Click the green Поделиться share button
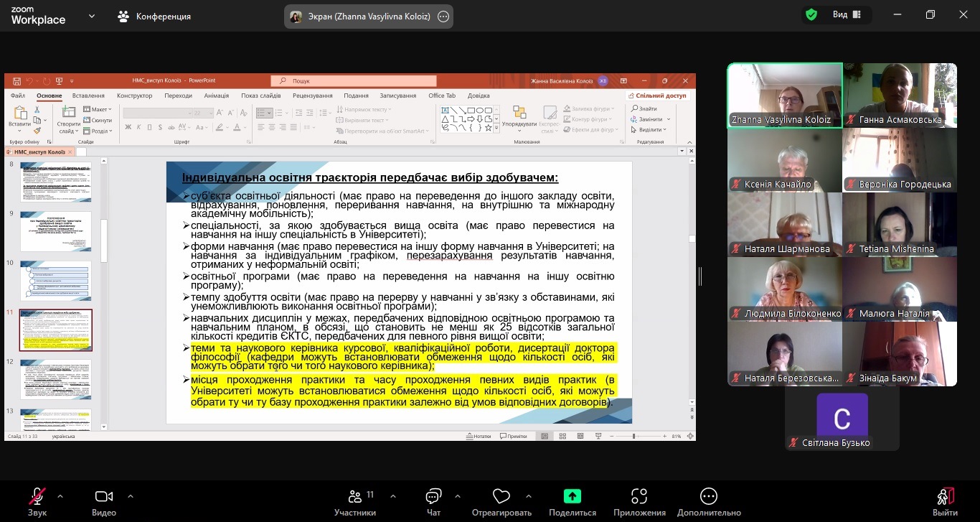This screenshot has height=522, width=980. pyautogui.click(x=573, y=501)
